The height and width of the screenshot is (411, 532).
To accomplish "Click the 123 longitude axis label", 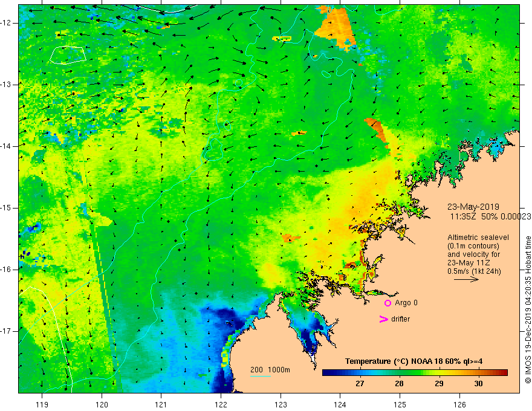I will click(281, 404).
